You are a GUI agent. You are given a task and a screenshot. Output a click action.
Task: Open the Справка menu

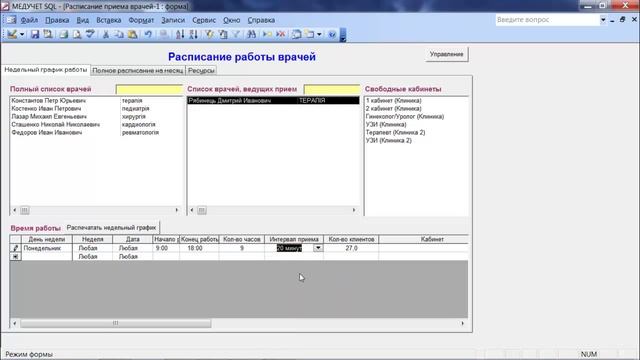[261, 20]
